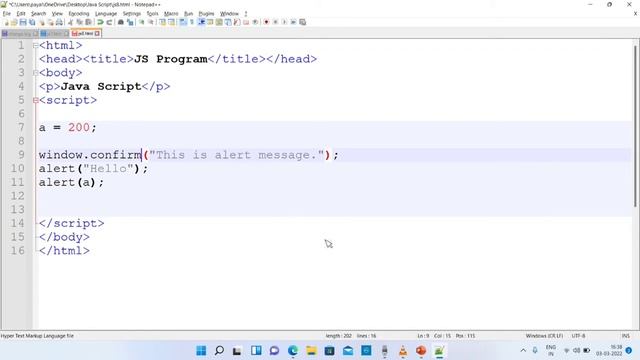Open the Encoding menu
This screenshot has height=360, width=640.
(x=79, y=13)
